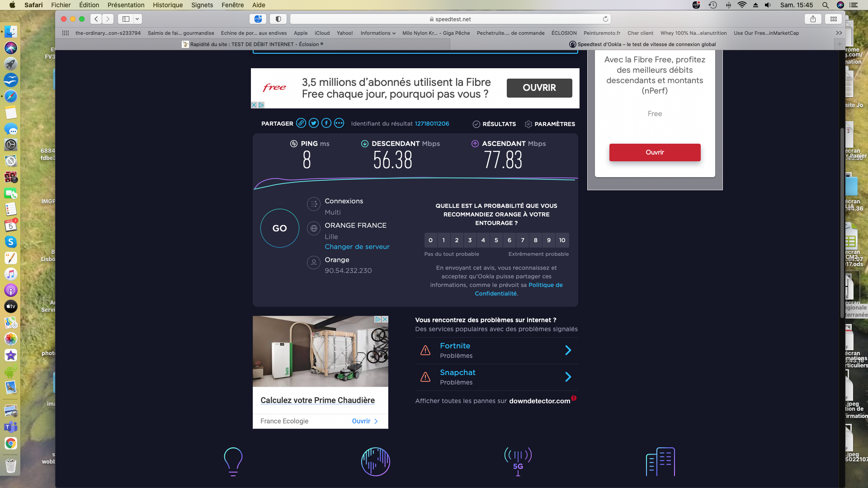The height and width of the screenshot is (488, 868).
Task: Select rating 0 for Orange recommendation
Action: pyautogui.click(x=430, y=240)
